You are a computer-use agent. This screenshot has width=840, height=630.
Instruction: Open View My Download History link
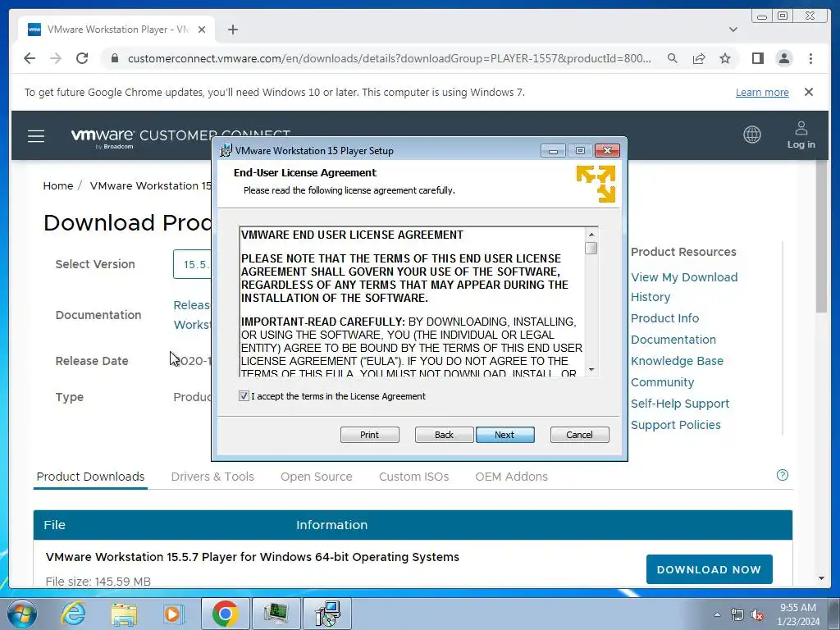click(684, 287)
